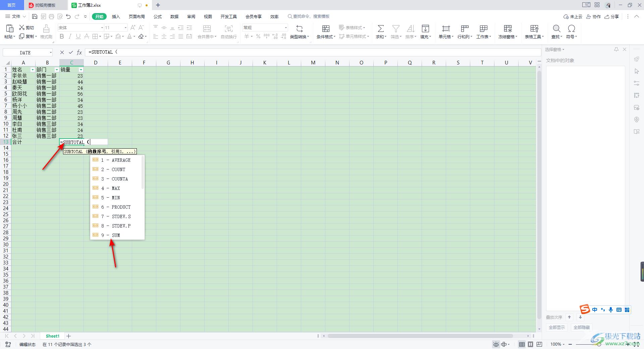Viewport: 644px width, 349px height.
Task: Switch to page layout view icon
Action: [531, 344]
